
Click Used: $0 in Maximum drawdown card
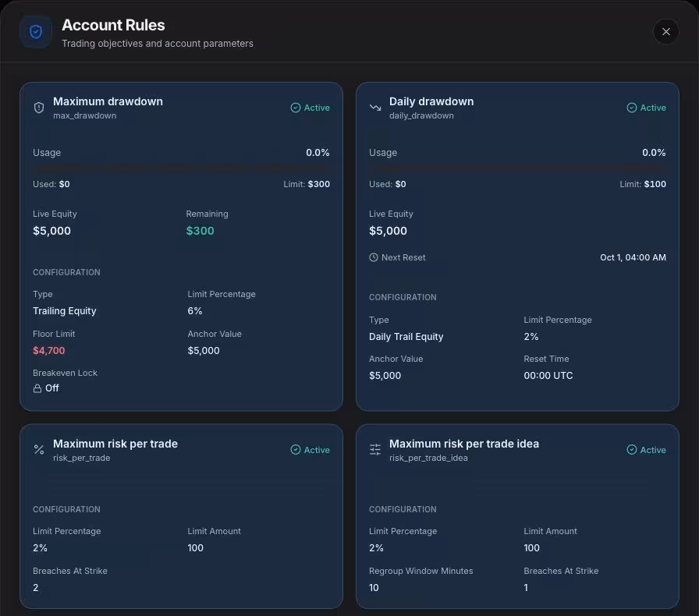click(x=51, y=184)
